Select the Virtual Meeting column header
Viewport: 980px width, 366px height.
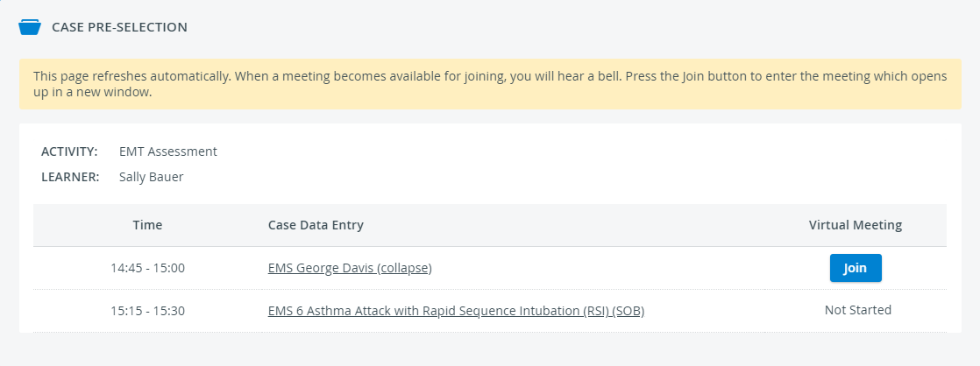pos(855,226)
